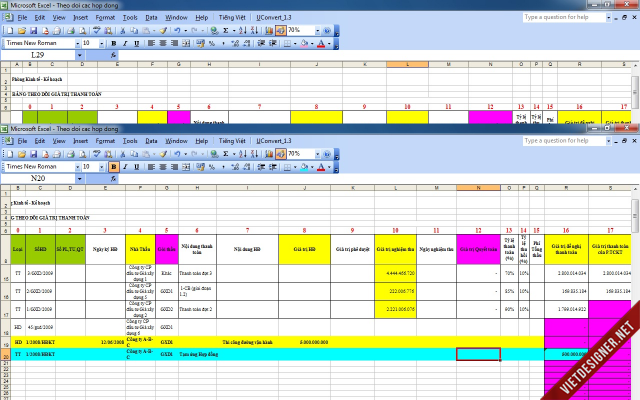Toggle Bold in the lower Excel window
Viewport: 640px width, 400px height.
click(x=113, y=165)
